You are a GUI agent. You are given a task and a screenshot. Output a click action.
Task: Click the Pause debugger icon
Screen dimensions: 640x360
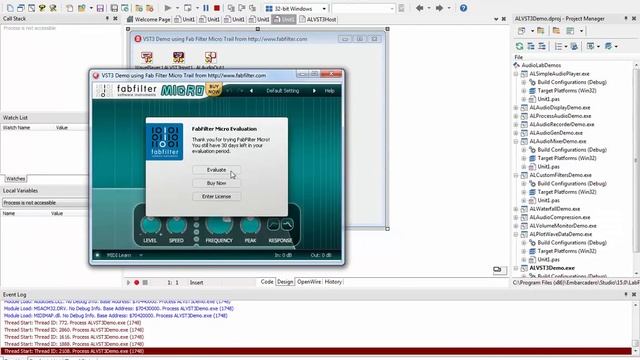coord(206,8)
